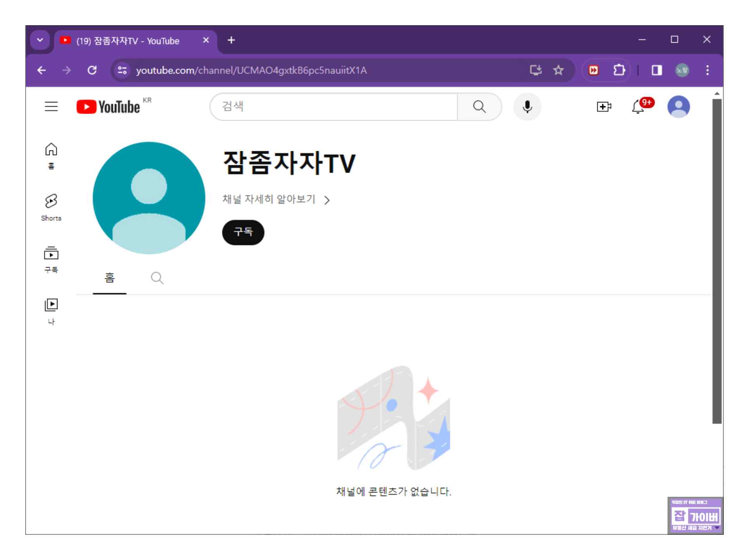Expand the tab search dropdown arrow
This screenshot has width=749, height=560.
[40, 40]
